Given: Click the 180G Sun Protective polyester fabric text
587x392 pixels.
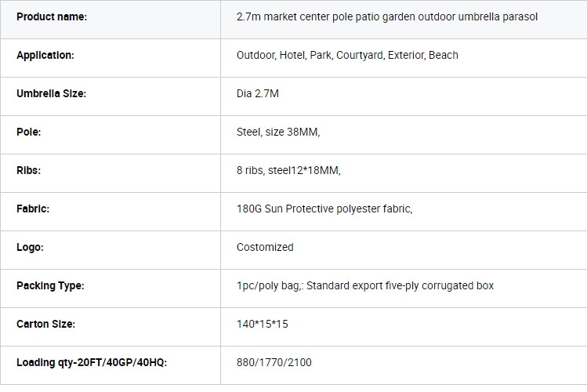Looking at the screenshot, I should pos(324,209).
